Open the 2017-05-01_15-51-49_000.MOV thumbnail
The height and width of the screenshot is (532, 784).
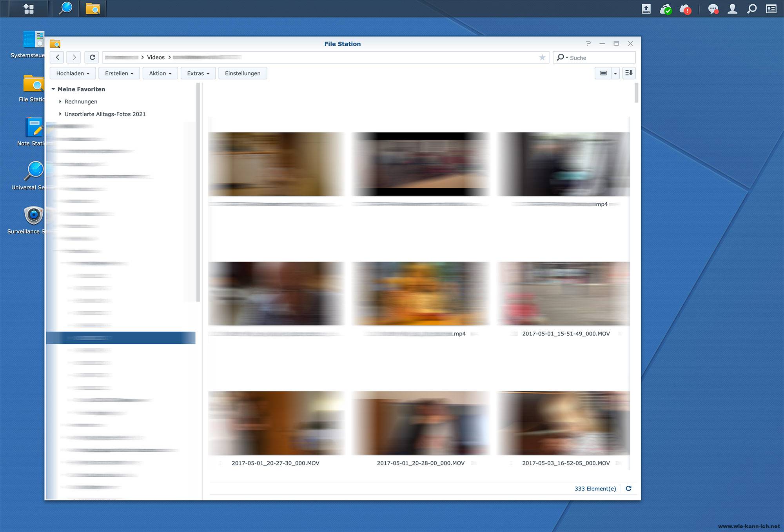(563, 293)
